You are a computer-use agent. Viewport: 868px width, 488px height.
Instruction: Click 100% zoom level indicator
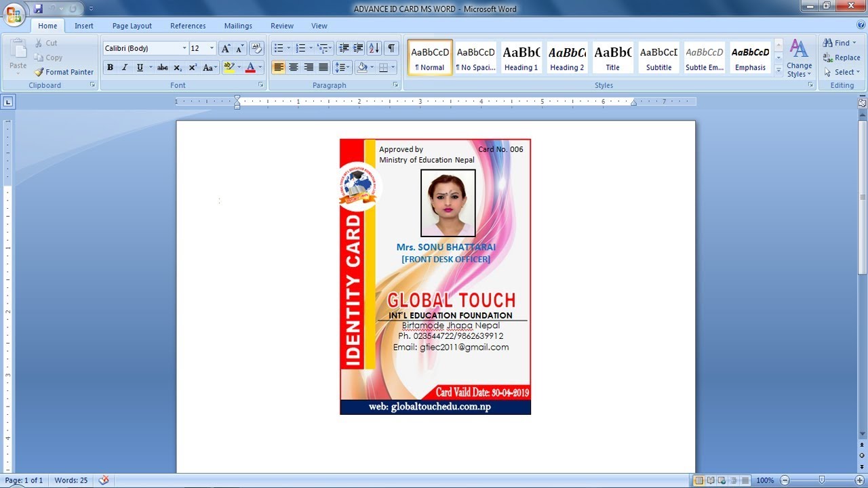pyautogui.click(x=765, y=481)
